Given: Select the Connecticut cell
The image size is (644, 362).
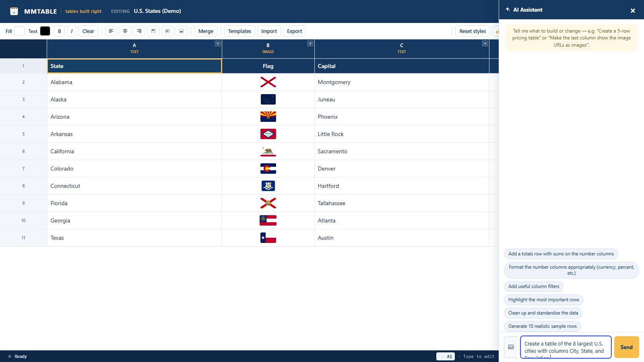Looking at the screenshot, I should pos(134,186).
